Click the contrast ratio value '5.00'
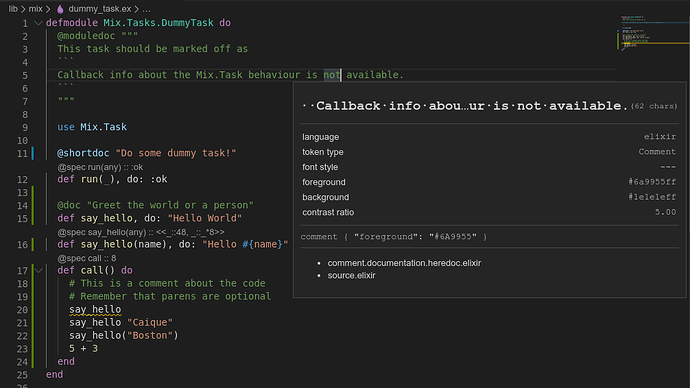Image resolution: width=690 pixels, height=388 pixels. click(x=665, y=212)
